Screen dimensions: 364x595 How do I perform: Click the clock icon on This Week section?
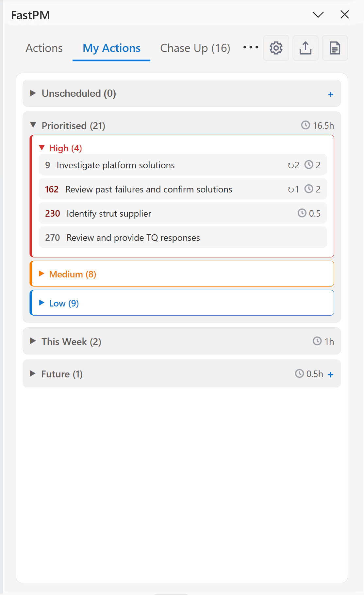317,341
